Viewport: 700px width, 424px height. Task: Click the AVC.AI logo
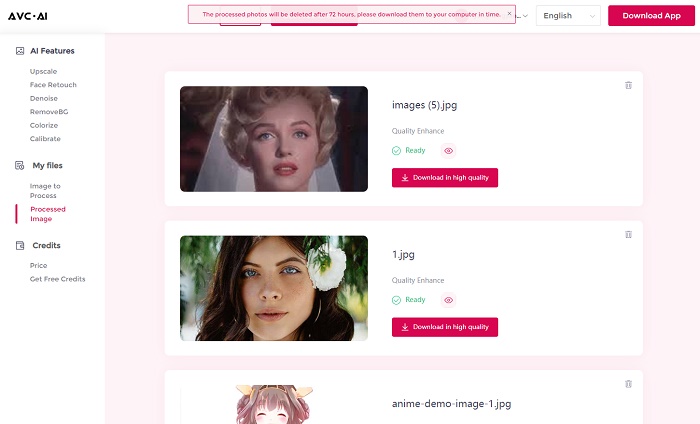[x=28, y=16]
